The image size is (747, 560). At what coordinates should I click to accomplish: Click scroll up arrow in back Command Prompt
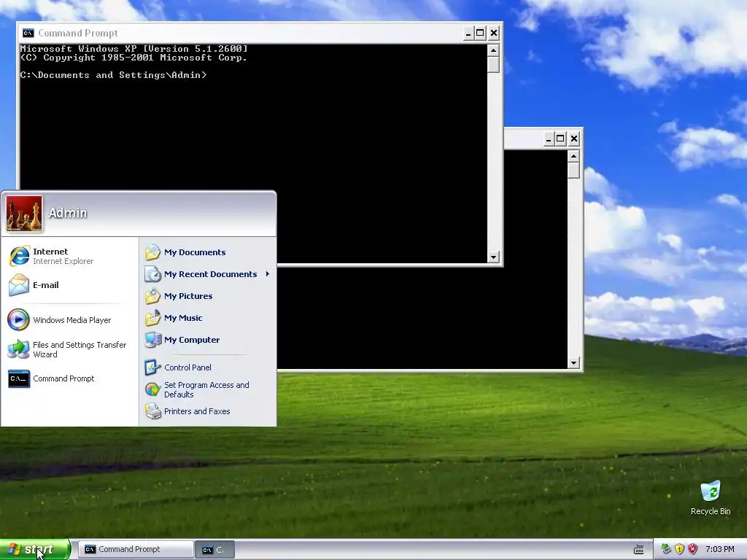573,156
